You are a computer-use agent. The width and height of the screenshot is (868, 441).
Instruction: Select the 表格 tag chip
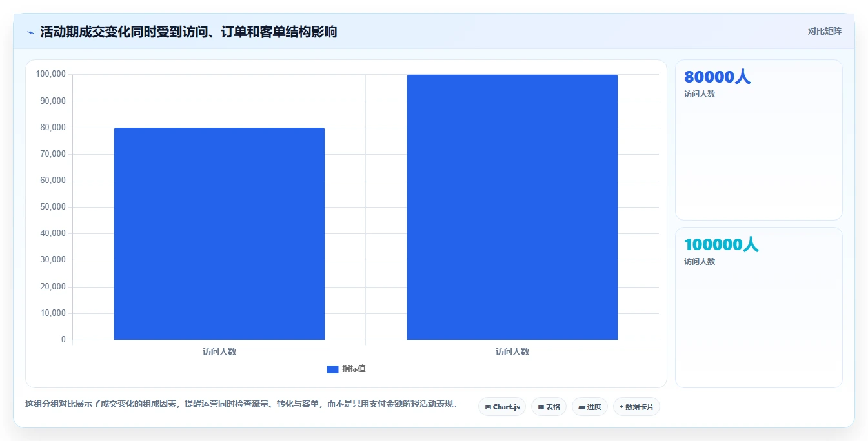pyautogui.click(x=549, y=407)
